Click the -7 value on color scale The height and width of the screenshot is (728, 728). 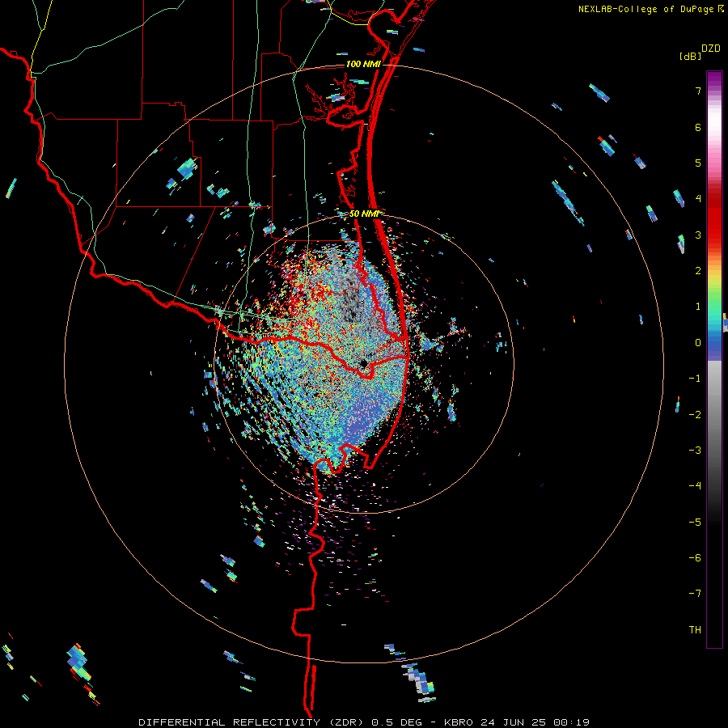(x=695, y=594)
